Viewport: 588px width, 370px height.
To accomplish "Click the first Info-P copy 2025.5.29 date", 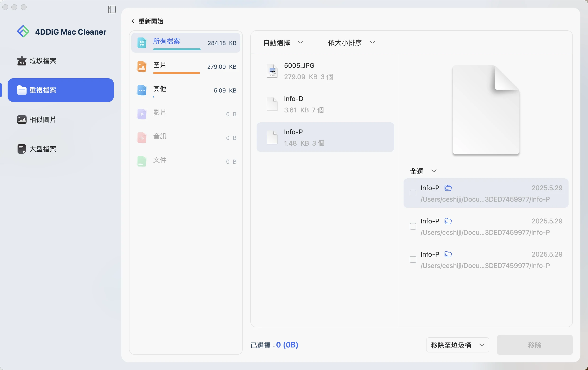I will tap(547, 188).
